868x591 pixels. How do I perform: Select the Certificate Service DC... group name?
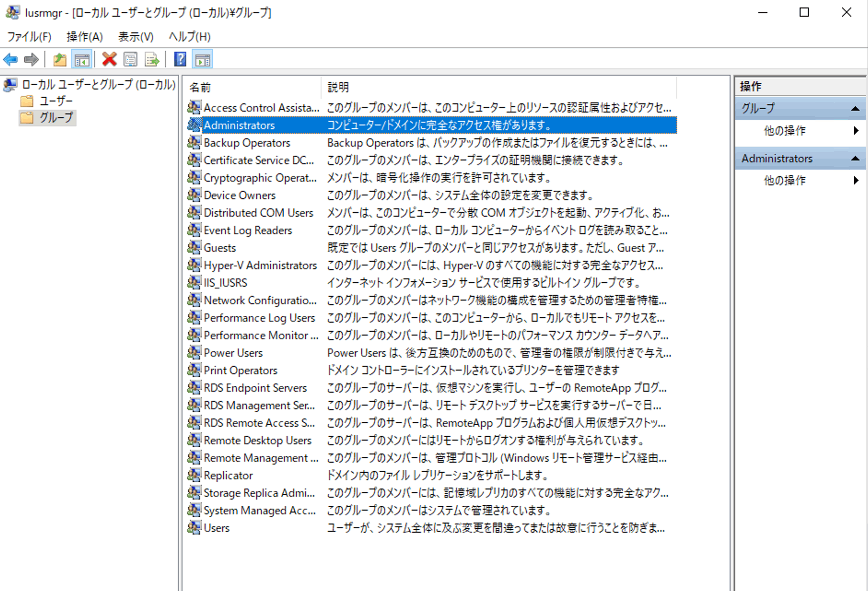point(259,160)
